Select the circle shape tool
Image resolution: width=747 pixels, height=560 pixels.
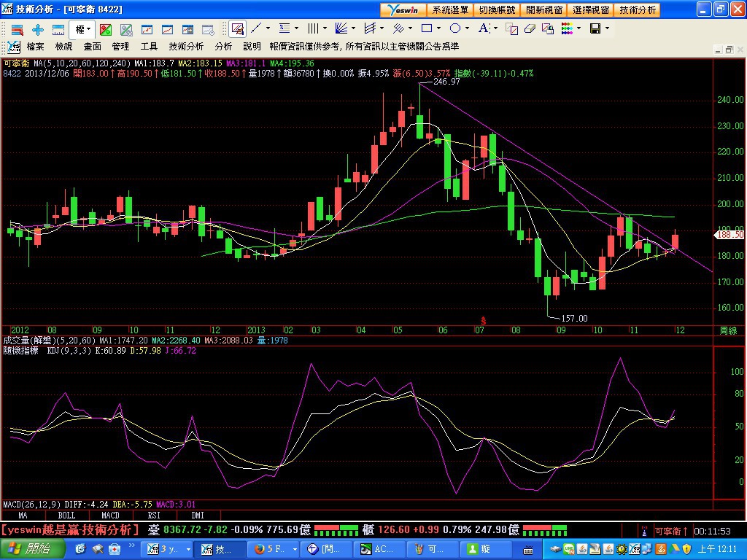[x=455, y=28]
